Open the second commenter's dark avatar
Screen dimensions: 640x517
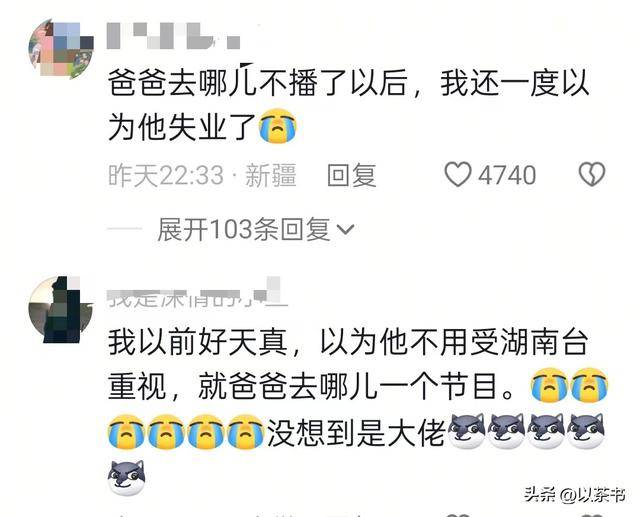point(60,310)
